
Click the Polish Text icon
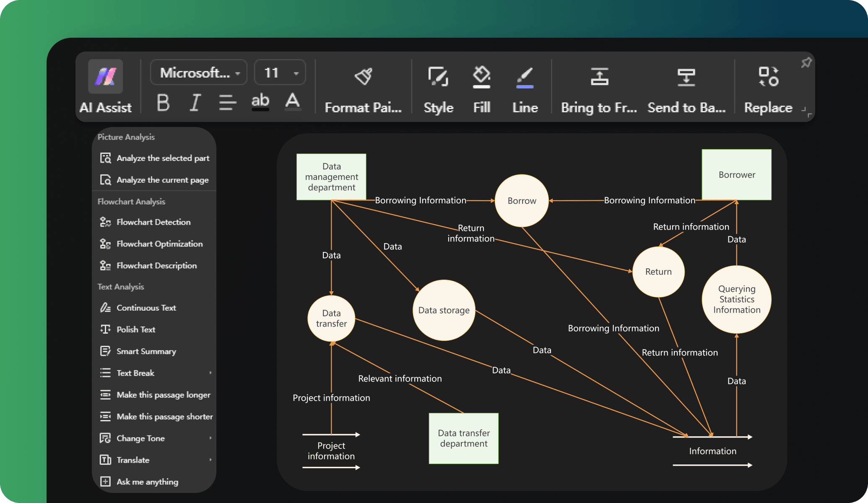point(105,329)
